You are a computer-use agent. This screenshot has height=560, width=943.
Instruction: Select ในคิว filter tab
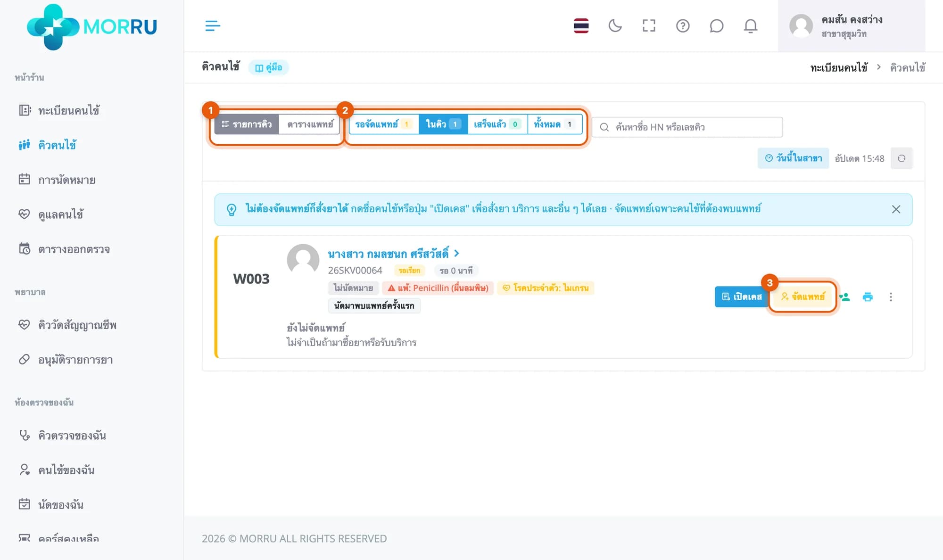[x=443, y=124]
